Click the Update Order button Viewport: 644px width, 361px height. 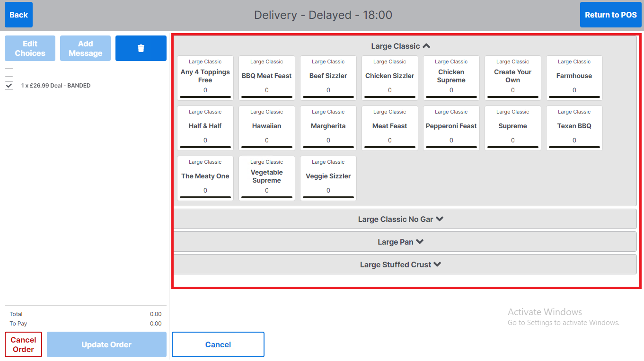tap(106, 344)
